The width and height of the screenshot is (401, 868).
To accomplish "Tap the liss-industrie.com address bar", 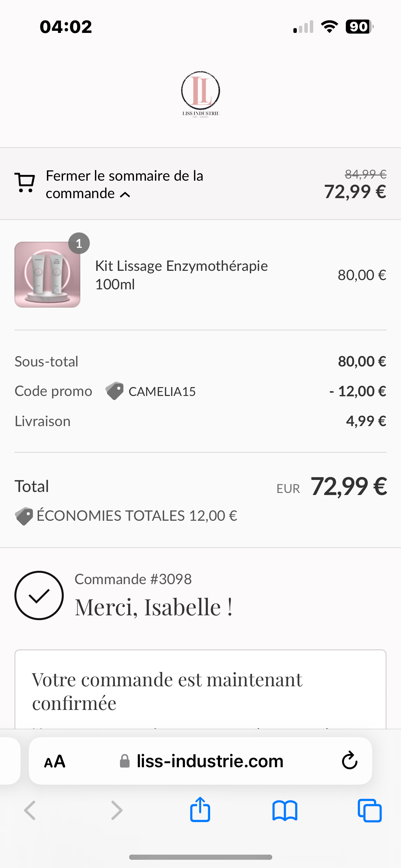I will point(210,761).
